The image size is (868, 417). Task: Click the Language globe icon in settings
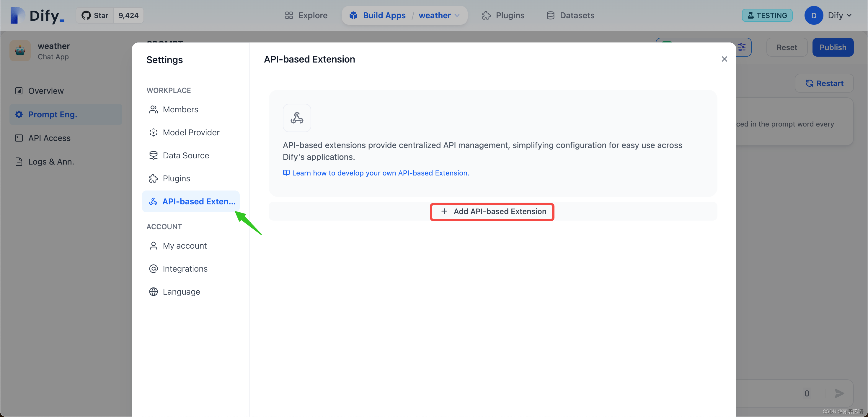point(153,291)
